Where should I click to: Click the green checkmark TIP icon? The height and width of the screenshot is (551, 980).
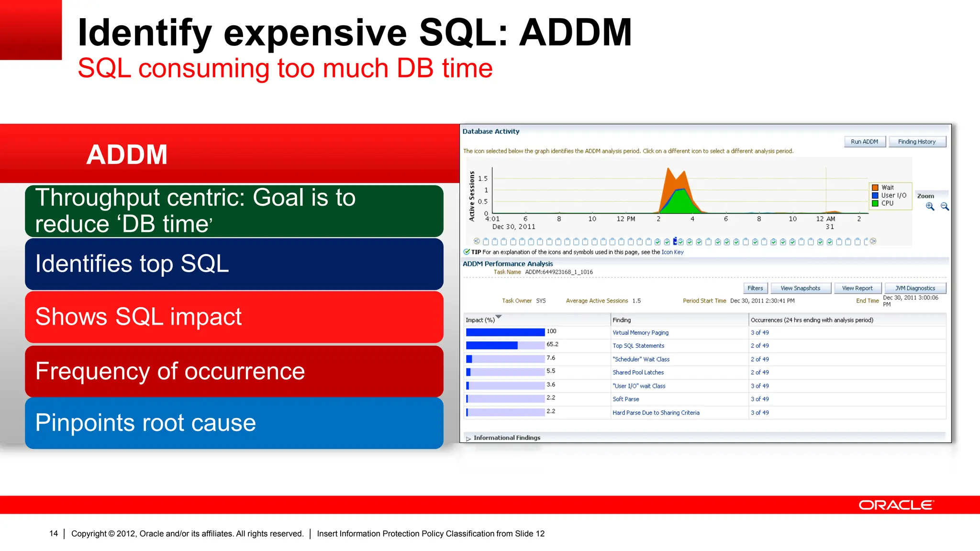[467, 252]
